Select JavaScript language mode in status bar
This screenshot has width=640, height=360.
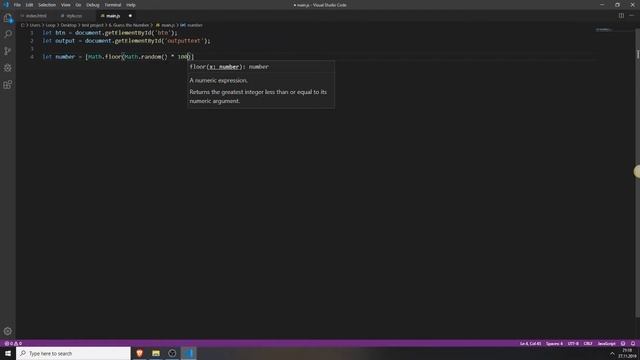[x=607, y=343]
